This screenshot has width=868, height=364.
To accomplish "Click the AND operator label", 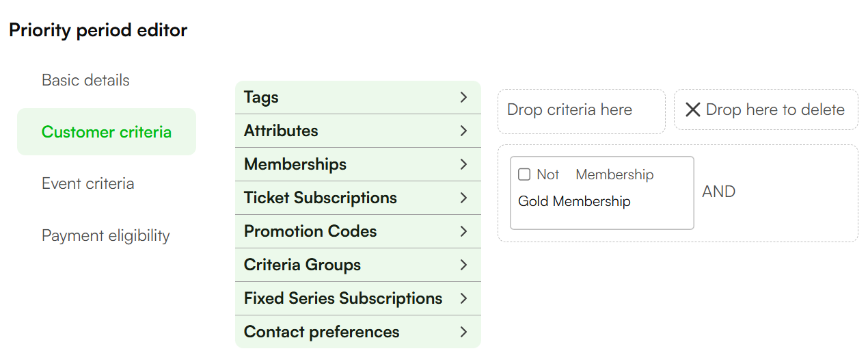I will [x=719, y=192].
